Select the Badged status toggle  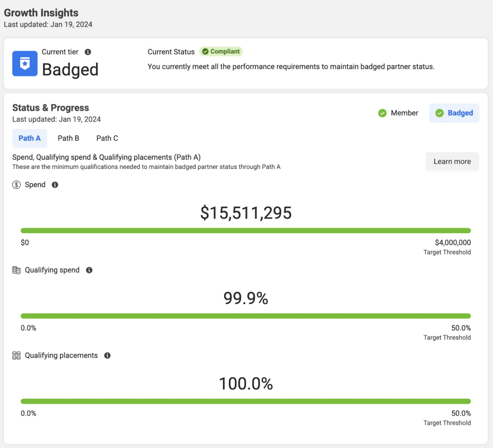pyautogui.click(x=454, y=113)
